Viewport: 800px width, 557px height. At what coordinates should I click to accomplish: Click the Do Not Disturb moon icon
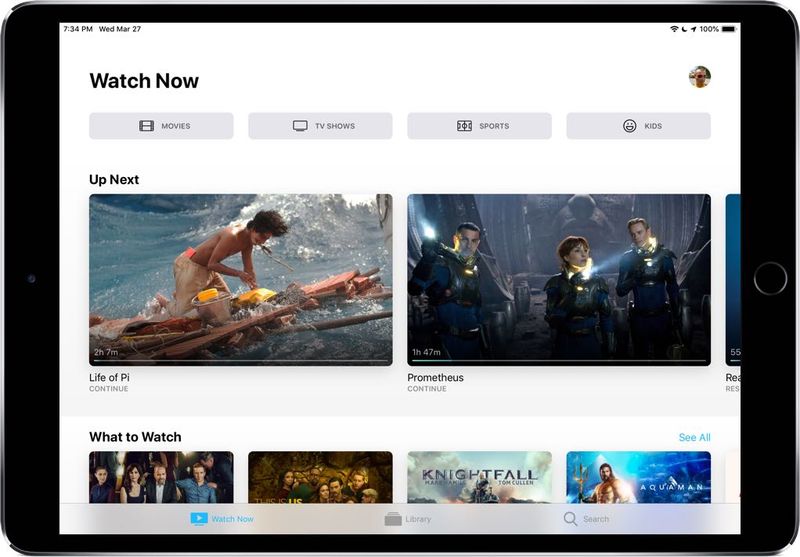tap(684, 29)
